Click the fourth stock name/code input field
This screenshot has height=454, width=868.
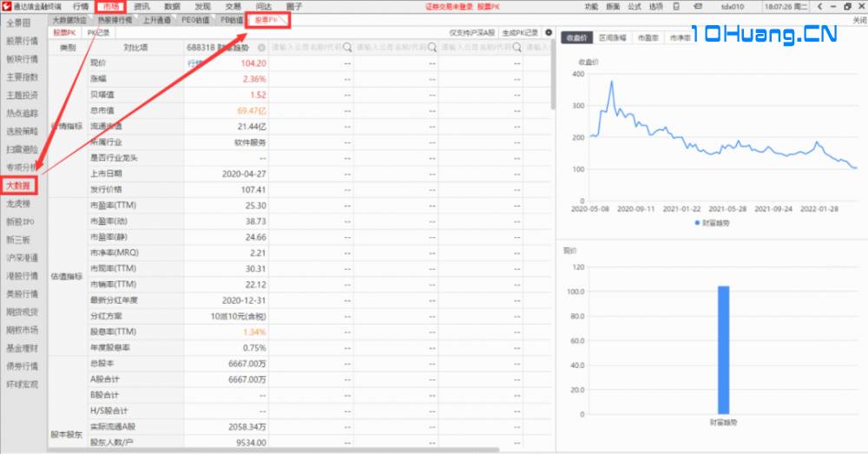[x=481, y=48]
